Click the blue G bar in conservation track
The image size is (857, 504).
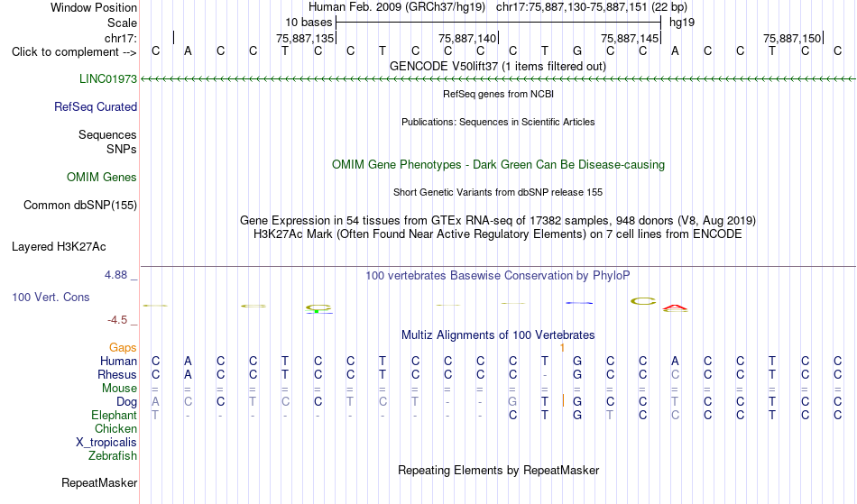coord(579,303)
